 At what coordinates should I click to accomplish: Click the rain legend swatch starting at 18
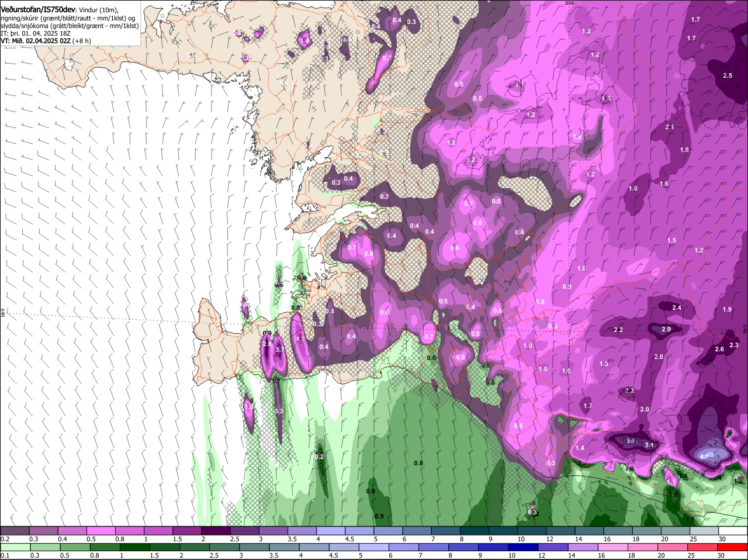tap(645, 547)
